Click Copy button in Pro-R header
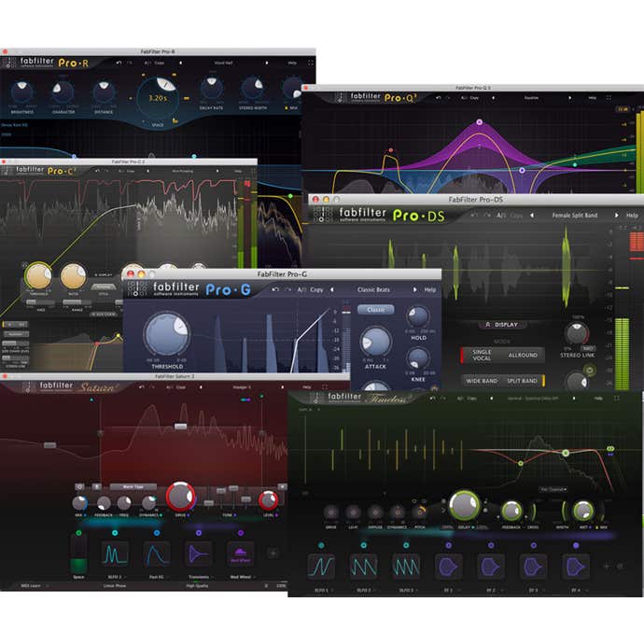The height and width of the screenshot is (644, 644). click(159, 63)
